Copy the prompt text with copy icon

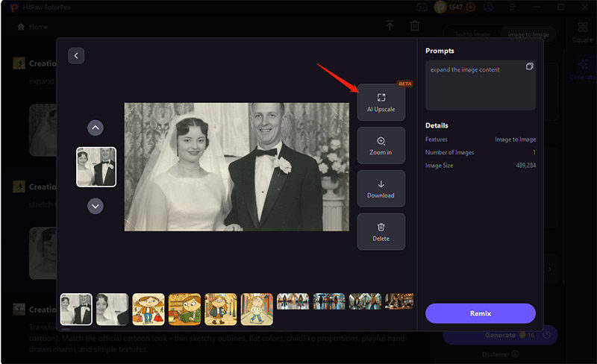(x=529, y=66)
